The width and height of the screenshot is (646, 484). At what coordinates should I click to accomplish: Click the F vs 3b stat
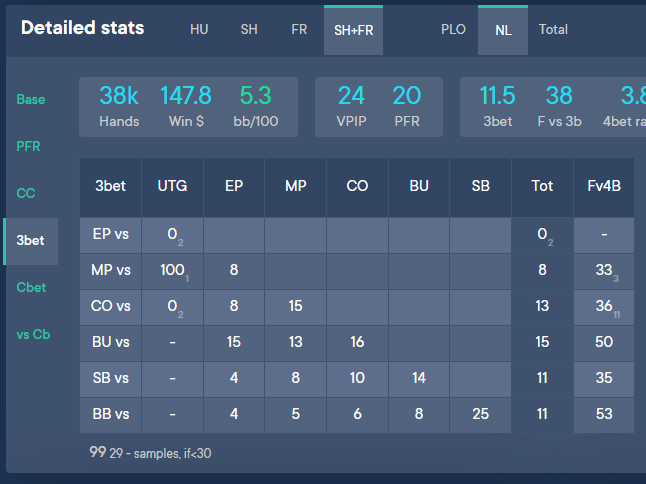point(559,107)
